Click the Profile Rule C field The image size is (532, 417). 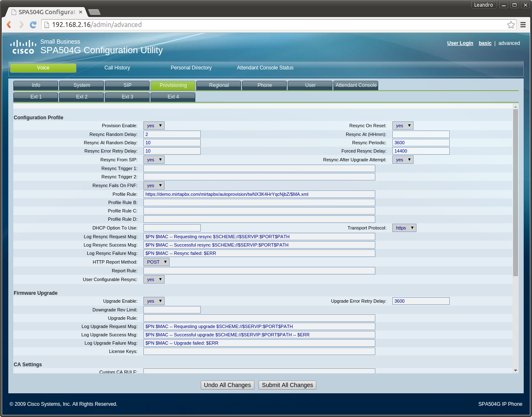259,211
